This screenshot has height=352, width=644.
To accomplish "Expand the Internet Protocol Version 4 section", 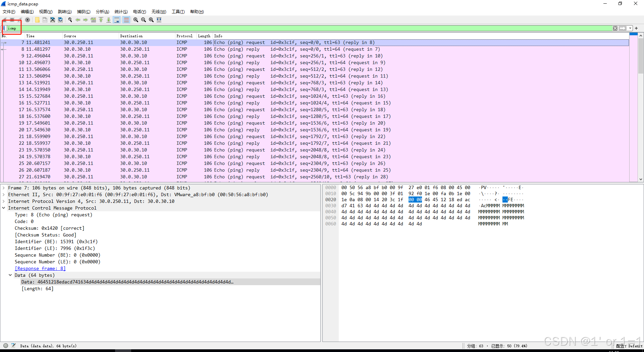I will click(x=4, y=201).
